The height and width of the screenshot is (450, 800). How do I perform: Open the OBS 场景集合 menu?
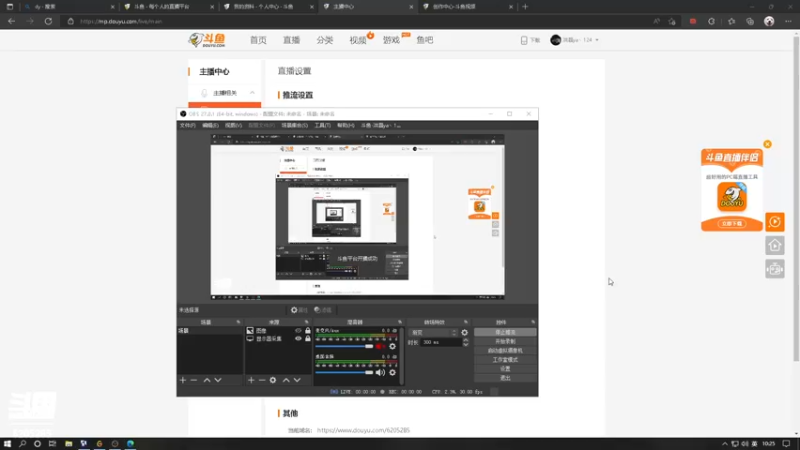[294, 126]
